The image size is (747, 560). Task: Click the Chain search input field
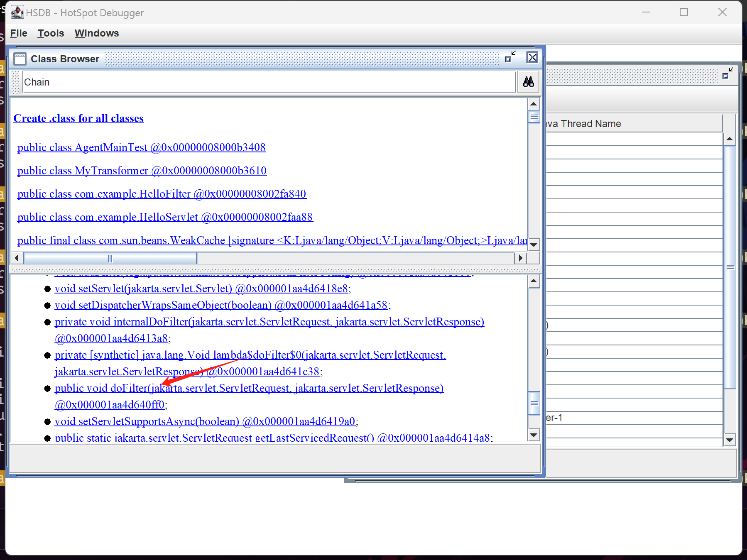coord(269,82)
